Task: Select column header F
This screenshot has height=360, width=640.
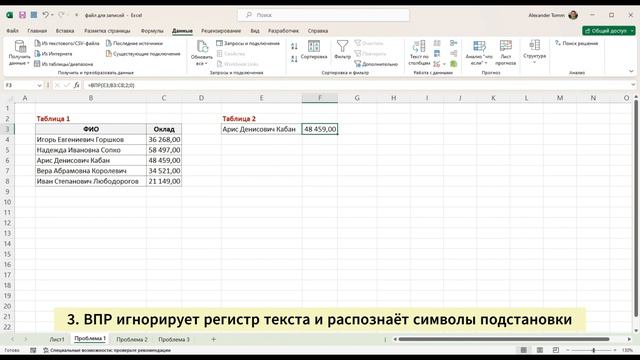Action: pyautogui.click(x=320, y=98)
